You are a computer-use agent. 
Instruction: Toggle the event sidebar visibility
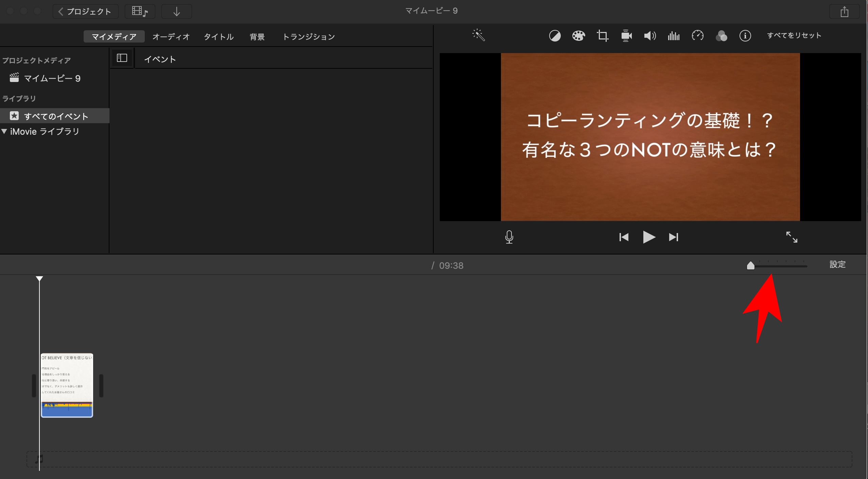[x=122, y=57]
